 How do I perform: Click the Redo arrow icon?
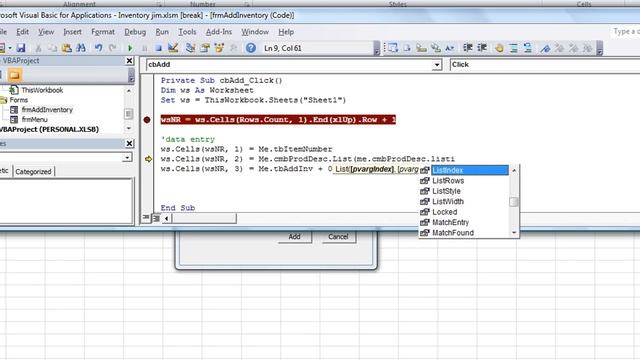[113, 48]
